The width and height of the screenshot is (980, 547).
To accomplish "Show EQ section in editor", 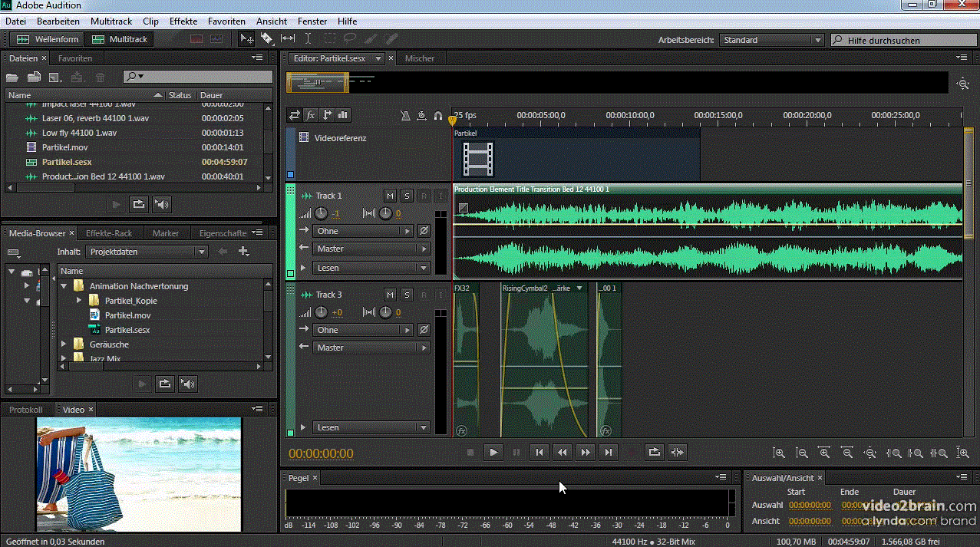I will pos(343,115).
